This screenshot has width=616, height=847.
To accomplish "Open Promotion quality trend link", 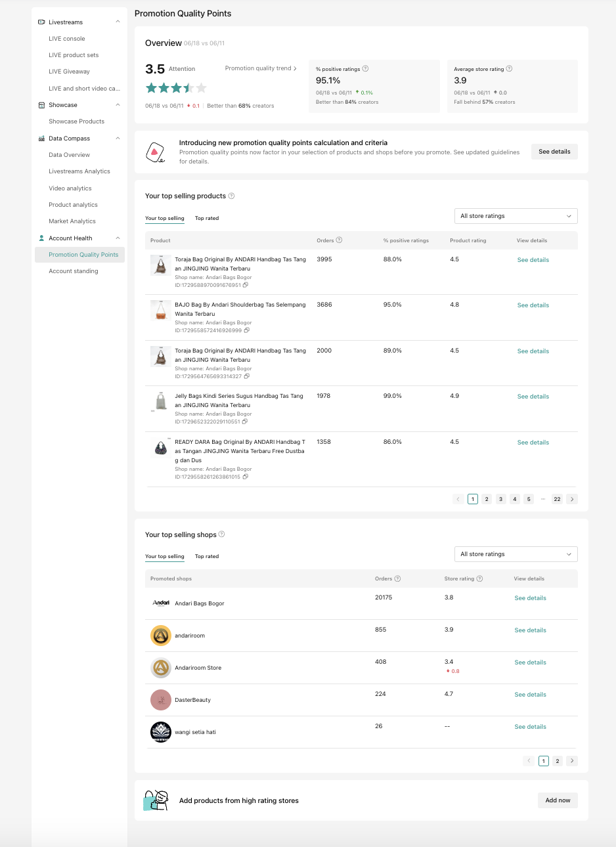I will click(261, 68).
